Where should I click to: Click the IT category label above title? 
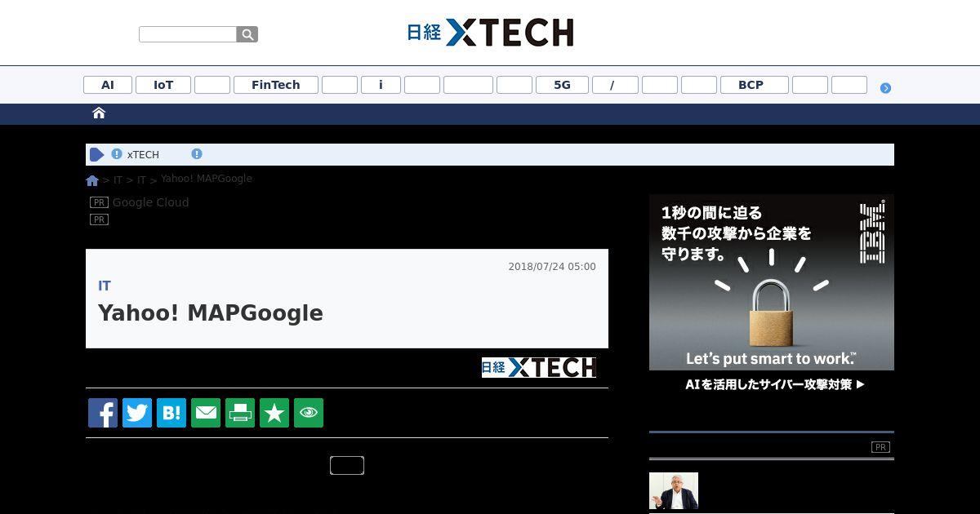click(105, 286)
